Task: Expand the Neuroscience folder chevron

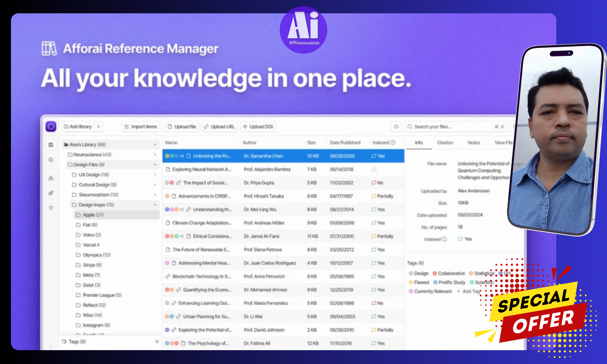Action: (x=155, y=155)
